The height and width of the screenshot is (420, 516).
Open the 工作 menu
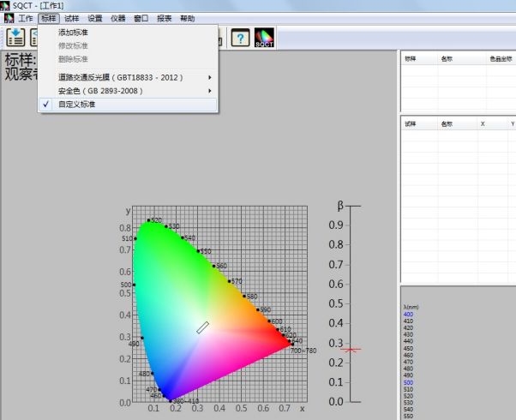[x=26, y=18]
